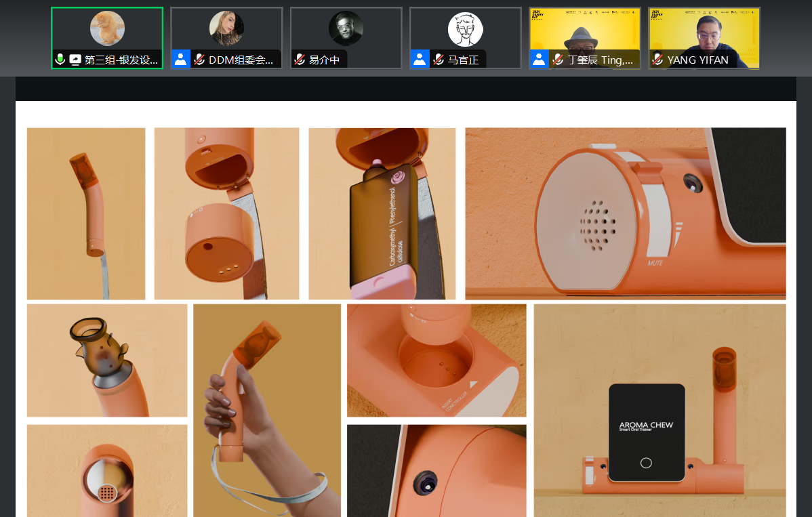Click the screen-share icon on 第三组 tile
This screenshot has width=812, height=517.
75,60
